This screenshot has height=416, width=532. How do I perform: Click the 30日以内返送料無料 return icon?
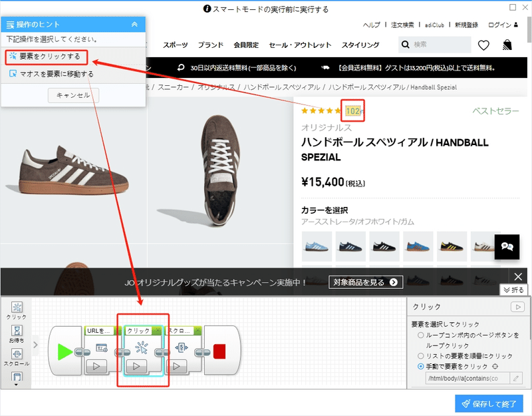181,68
